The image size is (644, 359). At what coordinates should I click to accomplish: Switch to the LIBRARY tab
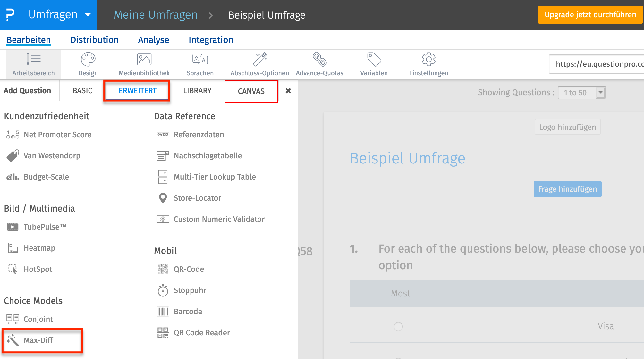click(197, 91)
